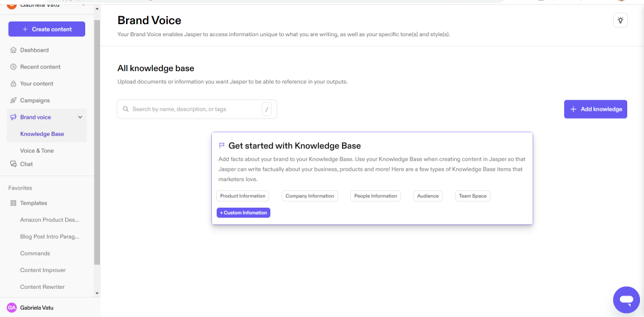
Task: Click the Chat bubbles icon in sidebar
Action: [13, 164]
